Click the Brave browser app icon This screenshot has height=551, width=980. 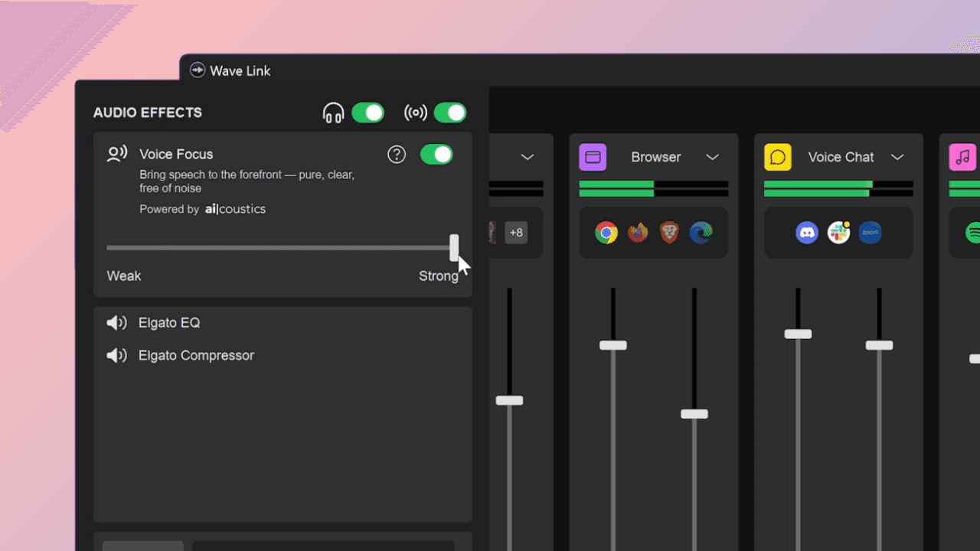pyautogui.click(x=669, y=233)
